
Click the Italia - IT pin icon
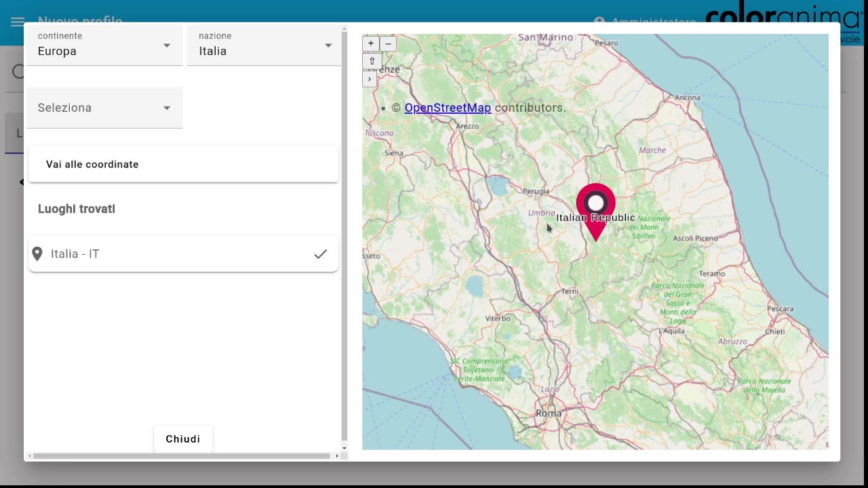click(x=37, y=253)
